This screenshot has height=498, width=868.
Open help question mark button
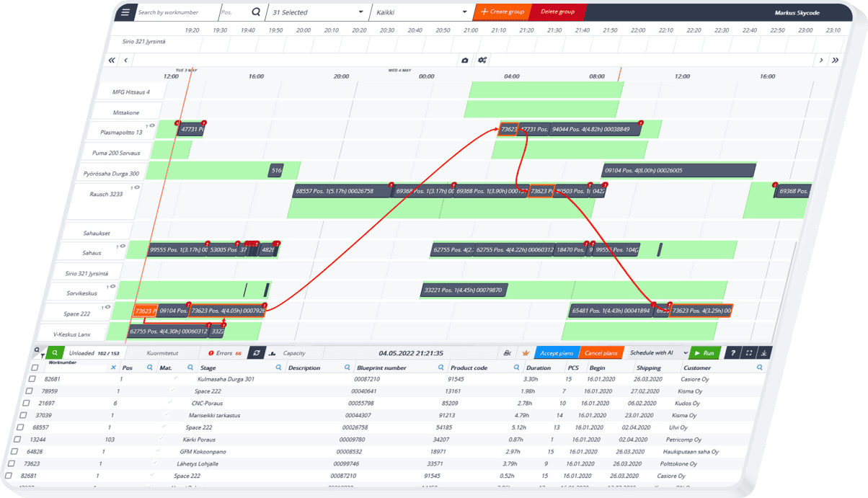click(x=732, y=353)
